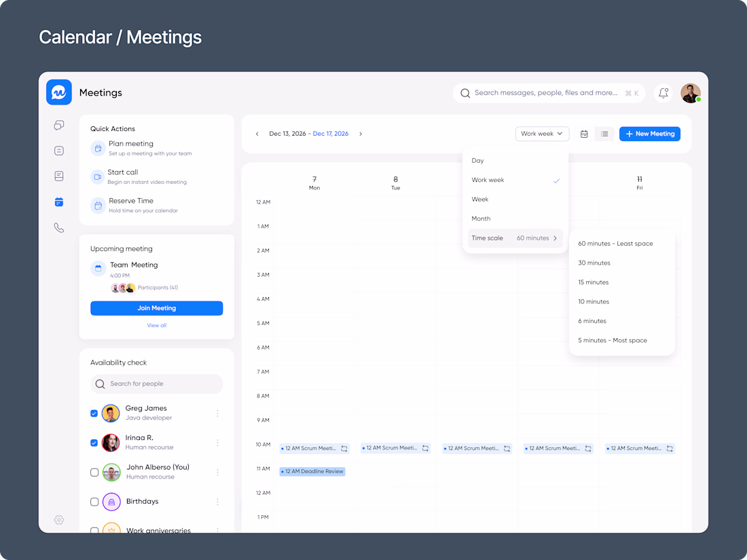747x560 pixels.
Task: Click recurring icon on Tuesday Scrum Meeting
Action: pyautogui.click(x=425, y=448)
